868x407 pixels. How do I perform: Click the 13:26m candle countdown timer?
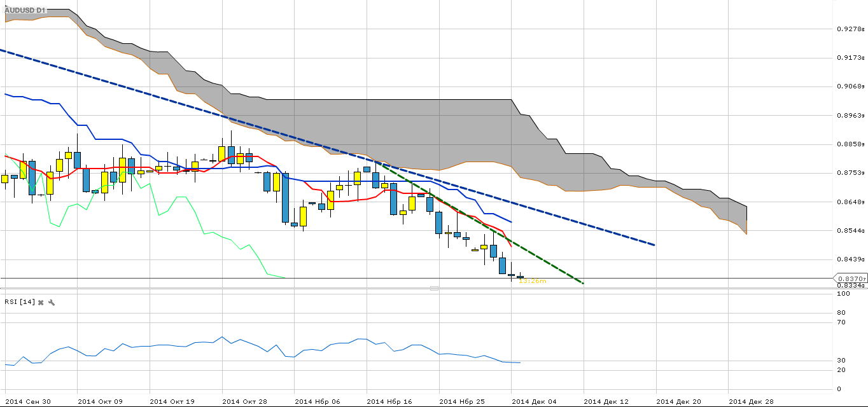tap(532, 280)
